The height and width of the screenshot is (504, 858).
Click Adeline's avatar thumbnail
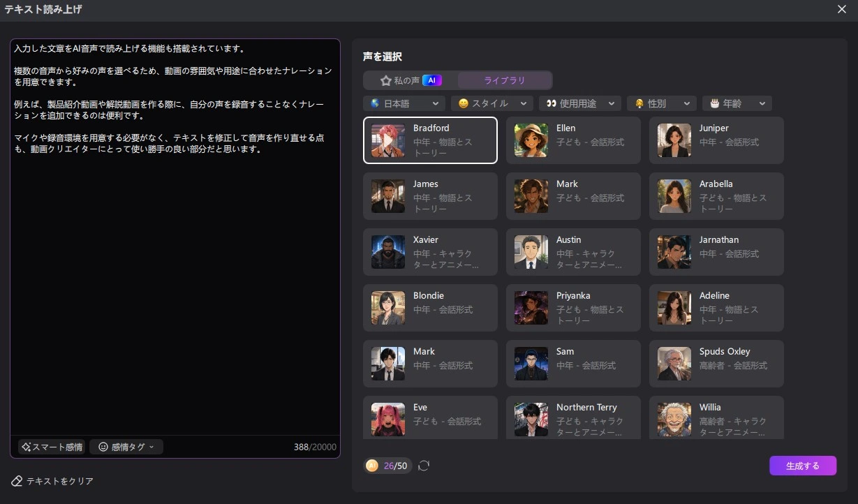pos(674,308)
